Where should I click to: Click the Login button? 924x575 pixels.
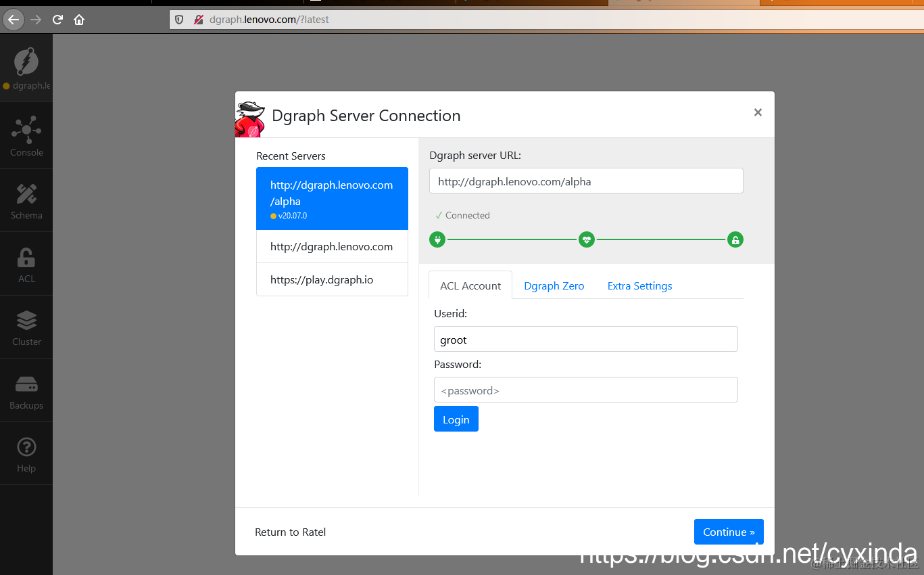456,419
